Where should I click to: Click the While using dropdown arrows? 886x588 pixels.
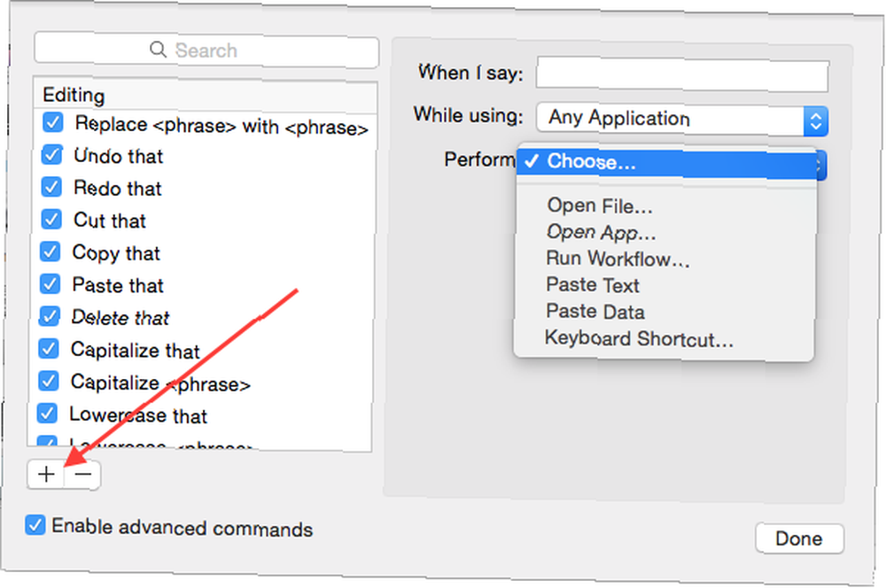click(x=815, y=121)
